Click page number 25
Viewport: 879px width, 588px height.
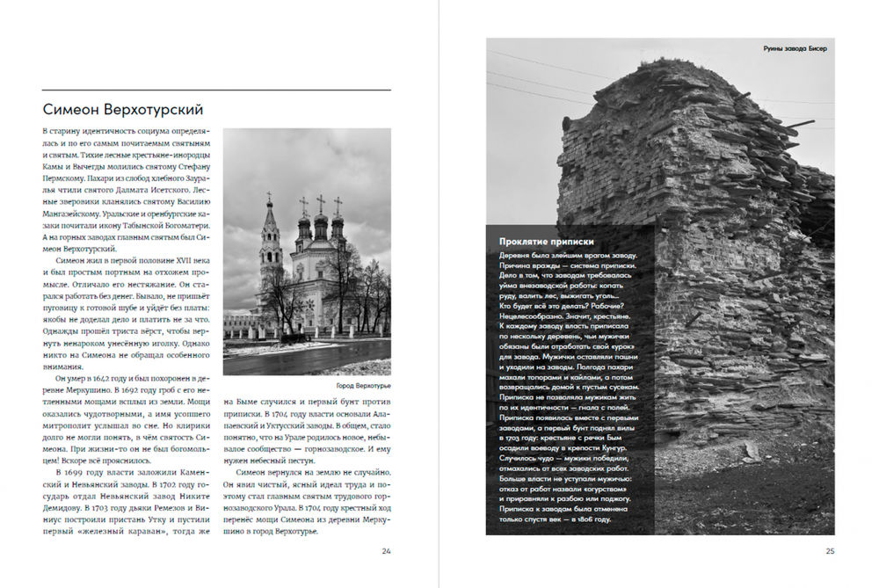pyautogui.click(x=829, y=551)
